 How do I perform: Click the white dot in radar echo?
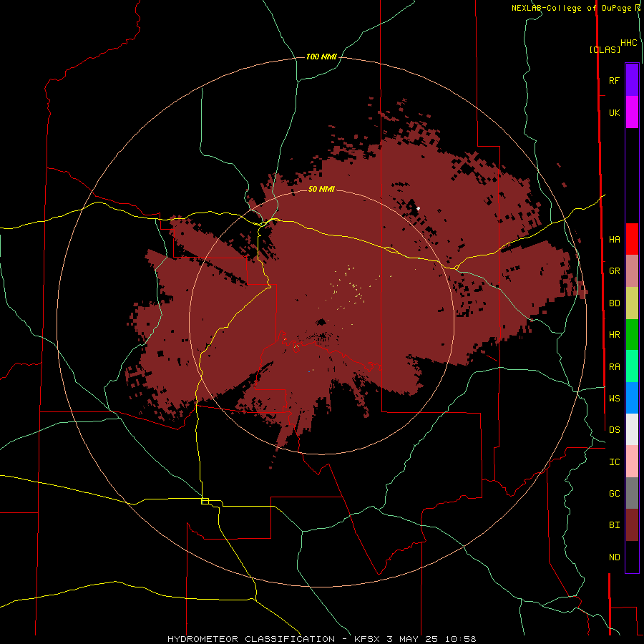(x=418, y=209)
